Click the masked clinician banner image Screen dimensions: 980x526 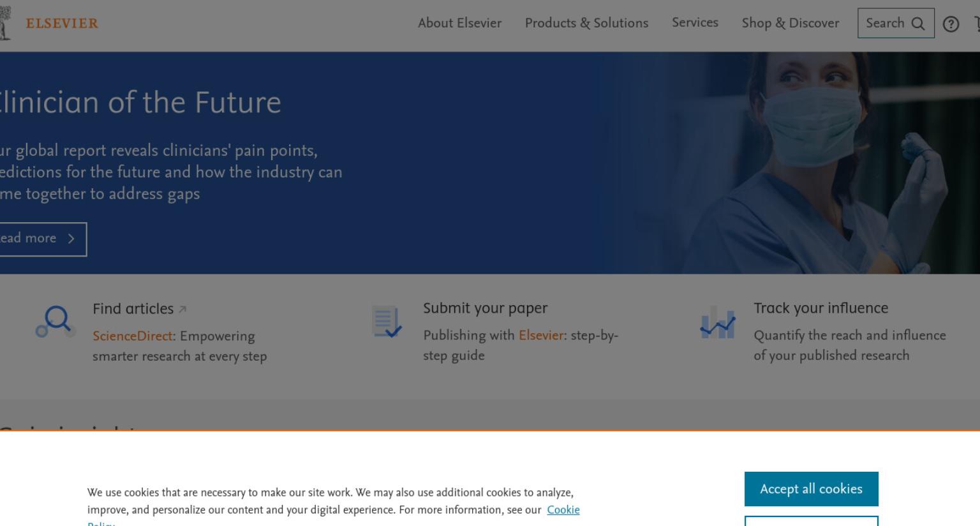coord(791,163)
